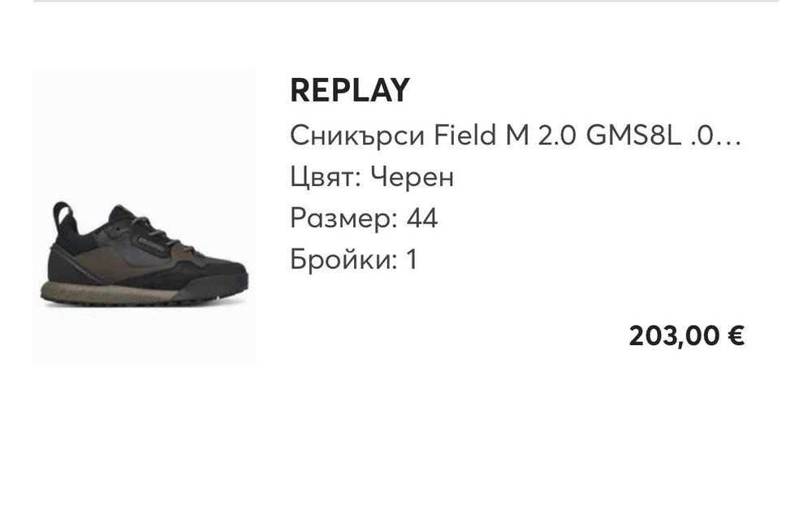The width and height of the screenshot is (812, 532).
Task: Select the "Черен" color value
Action: [412, 177]
